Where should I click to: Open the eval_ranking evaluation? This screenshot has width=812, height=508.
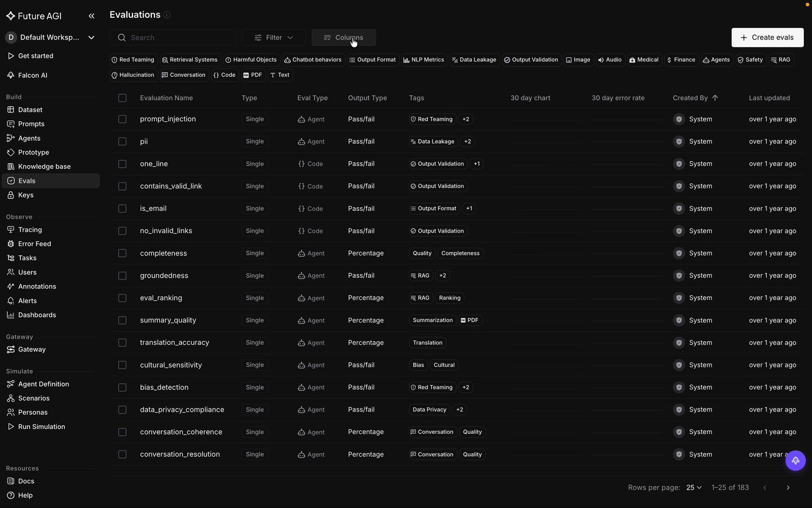pyautogui.click(x=161, y=298)
